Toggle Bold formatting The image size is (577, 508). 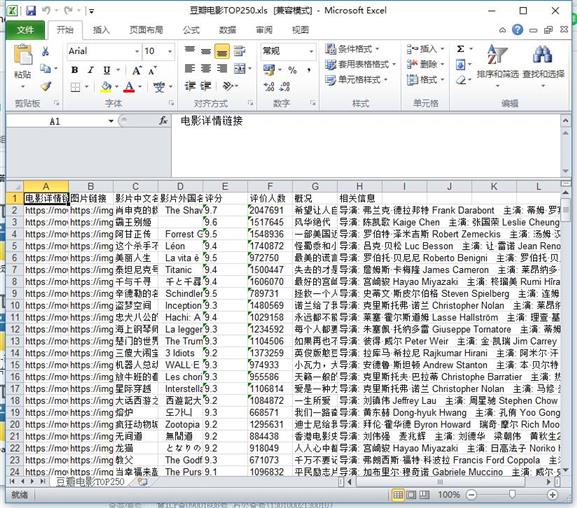click(75, 70)
